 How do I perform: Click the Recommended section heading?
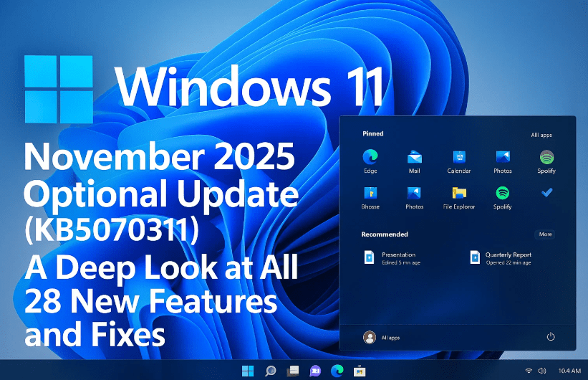(x=385, y=234)
